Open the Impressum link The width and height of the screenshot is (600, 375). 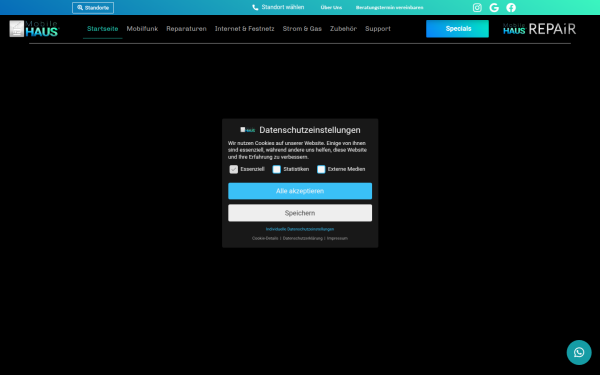point(337,238)
